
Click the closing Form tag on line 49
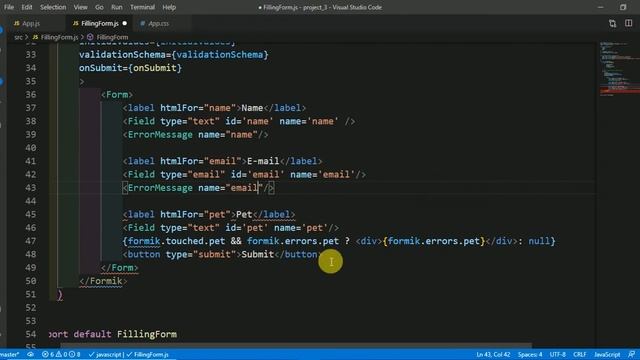pyautogui.click(x=120, y=268)
